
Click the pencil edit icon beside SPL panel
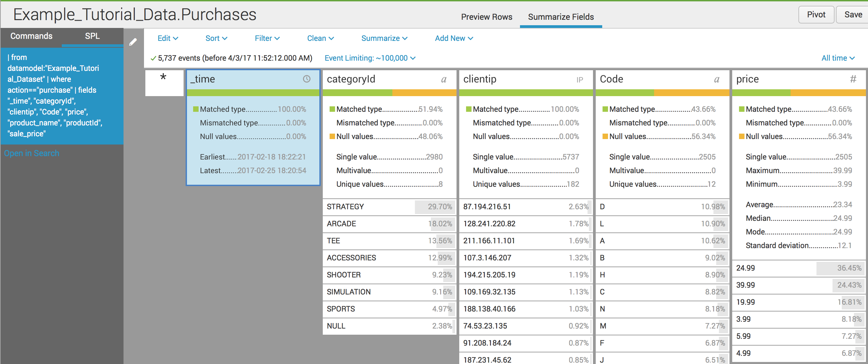click(133, 42)
